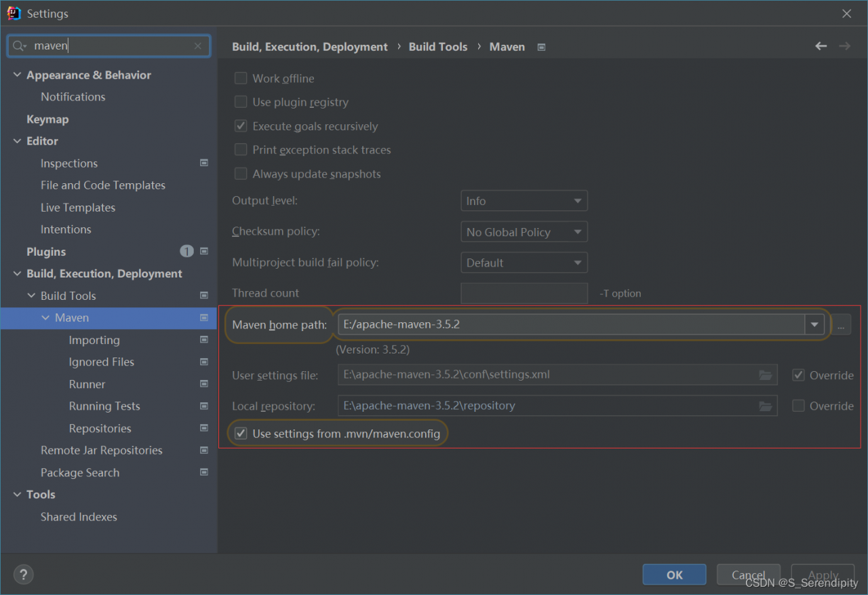Click folder icon in User settings file field

pyautogui.click(x=766, y=375)
